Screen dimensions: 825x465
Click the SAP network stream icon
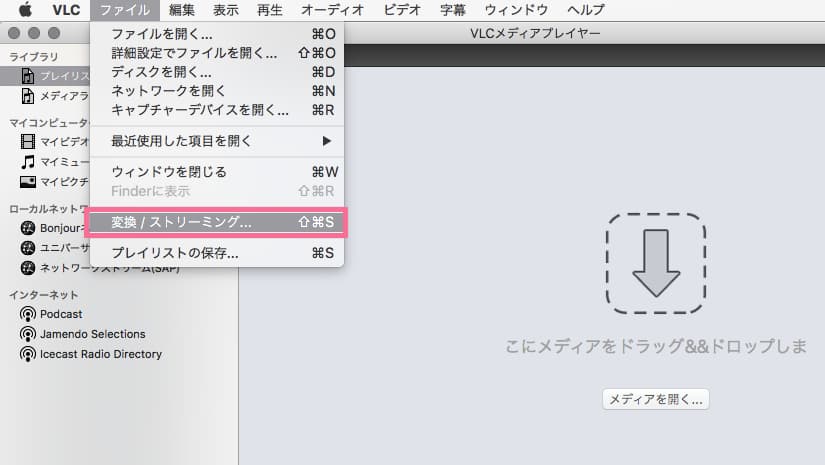28,268
